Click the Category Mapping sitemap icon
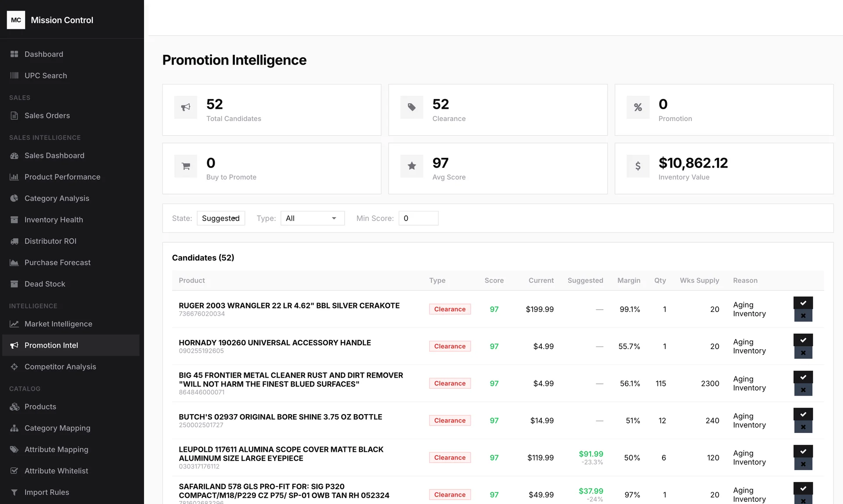Screen dimensions: 843x504 click(x=14, y=428)
